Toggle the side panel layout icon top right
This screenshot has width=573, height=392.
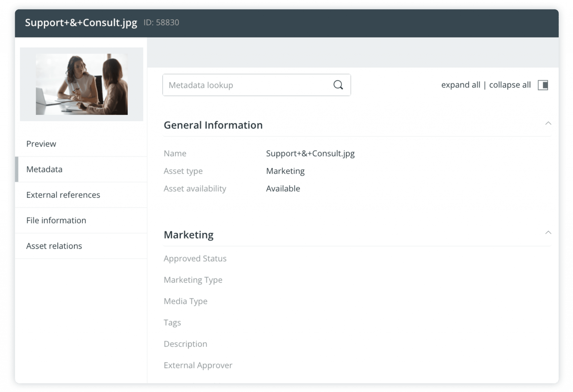(543, 85)
